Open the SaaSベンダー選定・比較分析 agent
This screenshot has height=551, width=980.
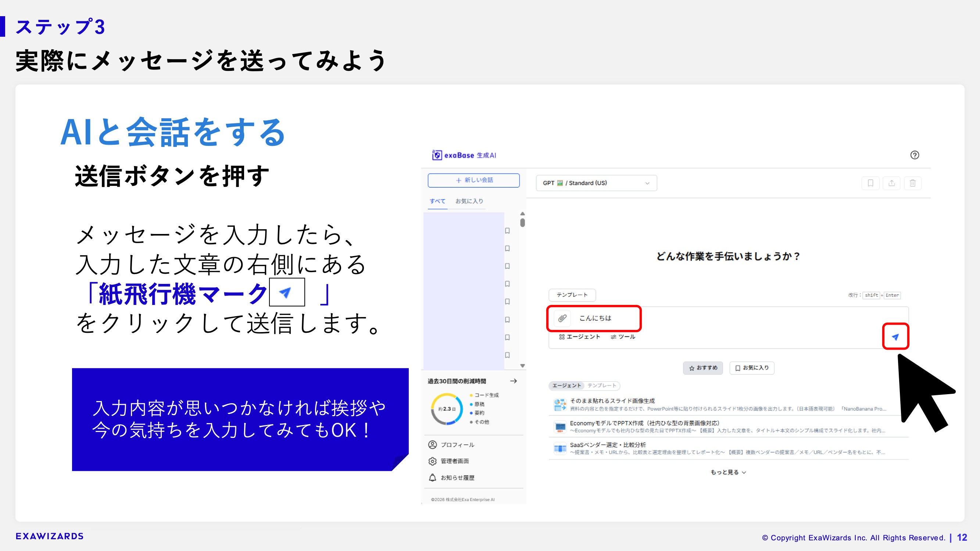tap(728, 448)
